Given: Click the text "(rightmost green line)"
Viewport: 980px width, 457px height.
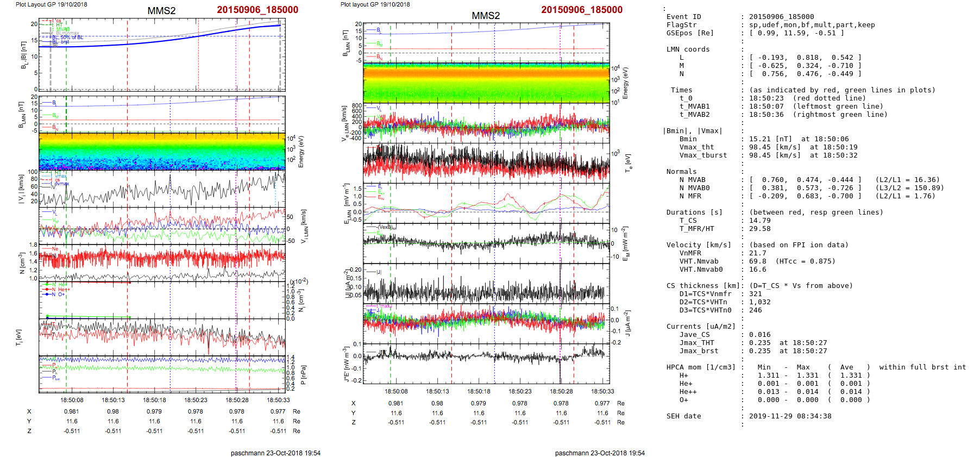Looking at the screenshot, I should pyautogui.click(x=840, y=115).
